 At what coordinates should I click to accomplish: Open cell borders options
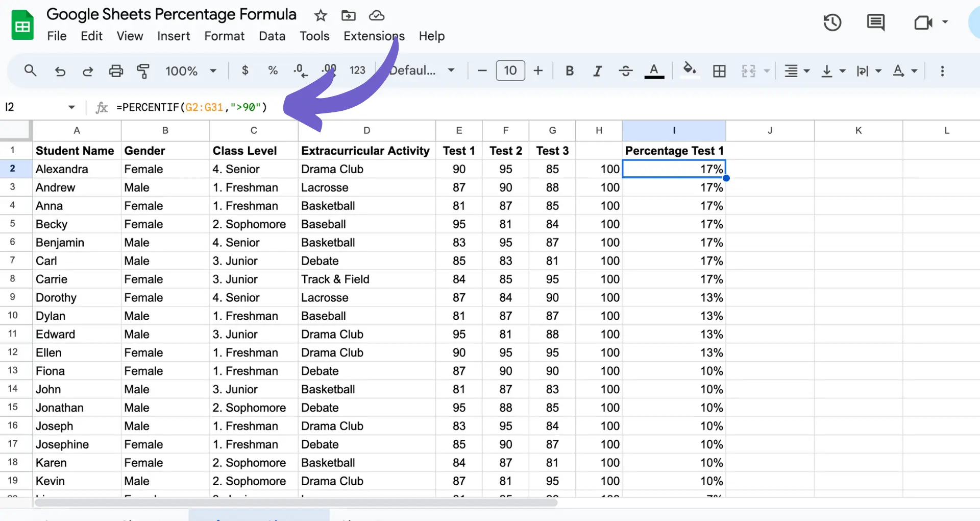(x=719, y=71)
